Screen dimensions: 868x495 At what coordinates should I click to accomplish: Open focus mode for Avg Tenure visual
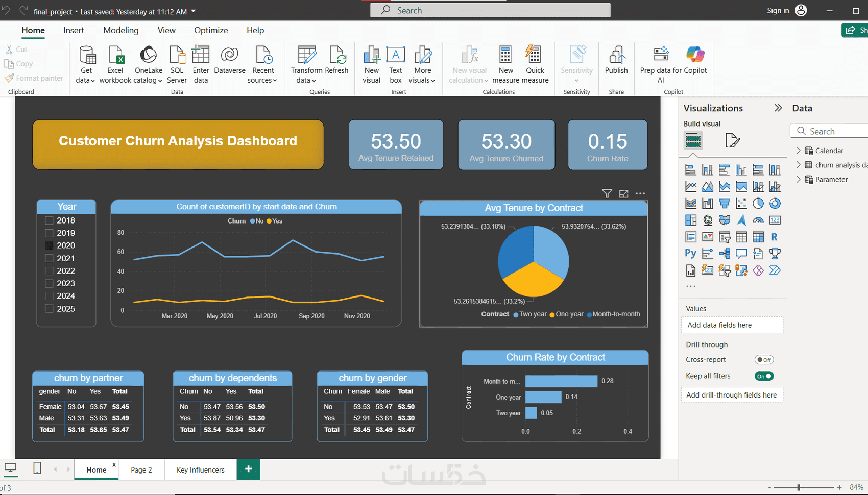(623, 193)
